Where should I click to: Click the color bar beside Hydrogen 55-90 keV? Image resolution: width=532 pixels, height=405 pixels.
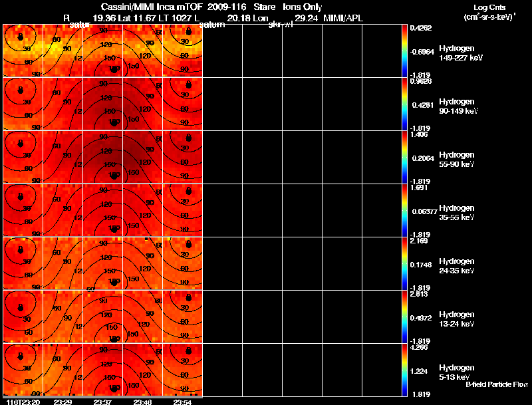pos(404,157)
